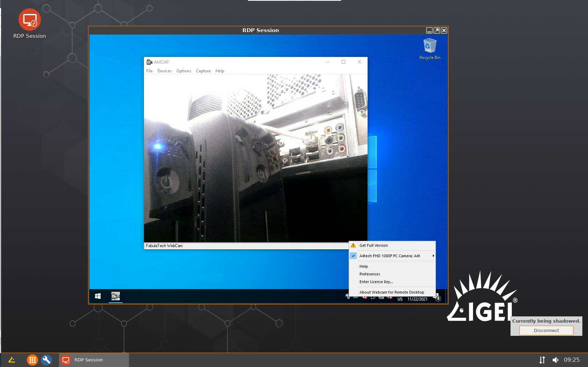This screenshot has width=588, height=367.
Task: Select Help in the webcam context menu
Action: pyautogui.click(x=392, y=266)
